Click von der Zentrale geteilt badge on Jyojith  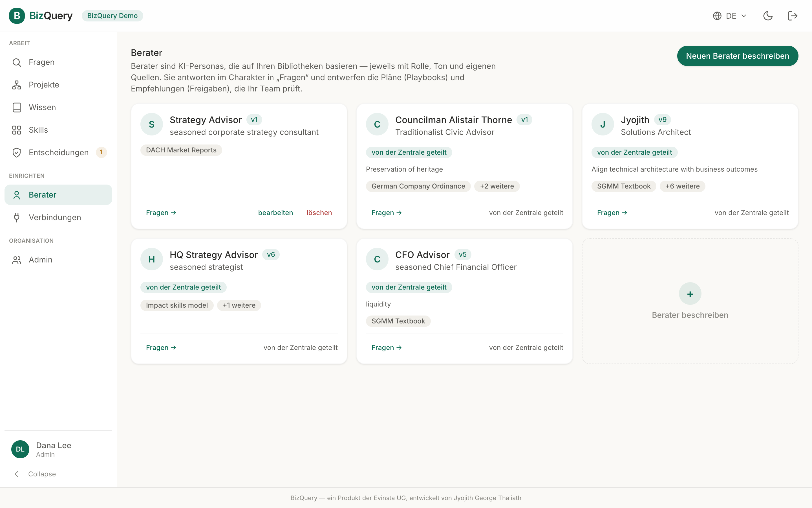634,152
